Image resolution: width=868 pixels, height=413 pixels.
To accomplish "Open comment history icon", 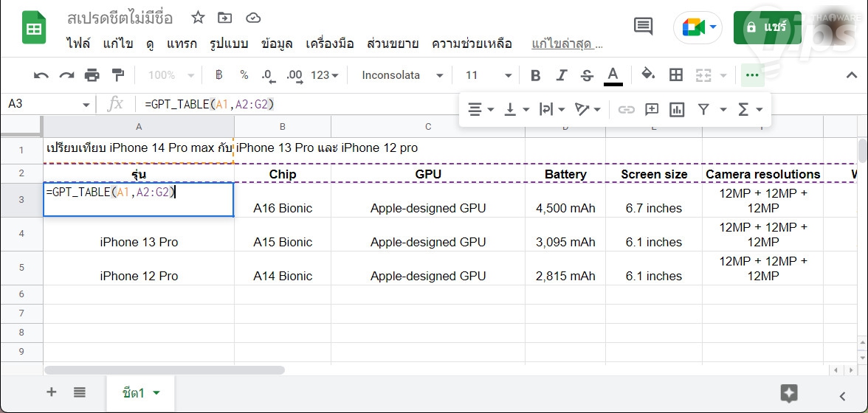I will click(644, 27).
